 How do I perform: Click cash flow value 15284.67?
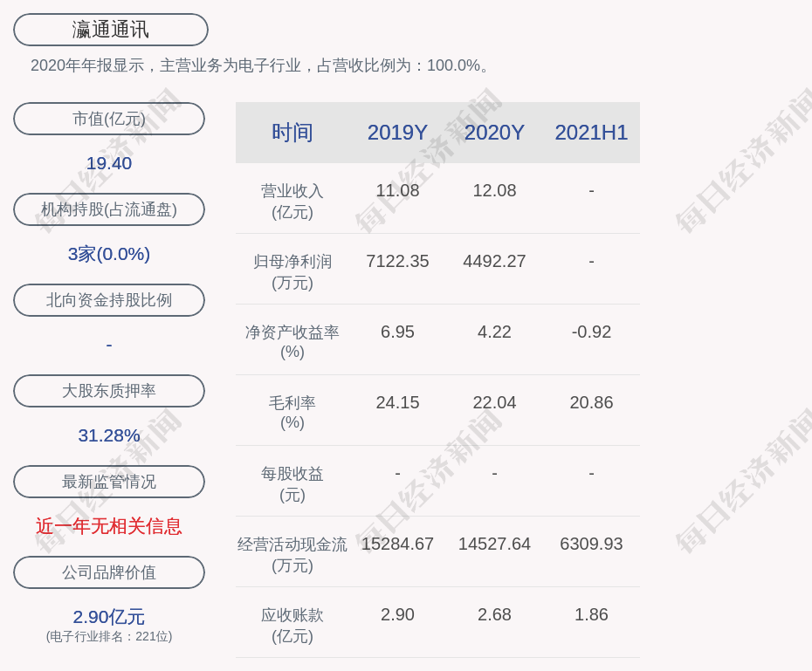[x=397, y=544]
